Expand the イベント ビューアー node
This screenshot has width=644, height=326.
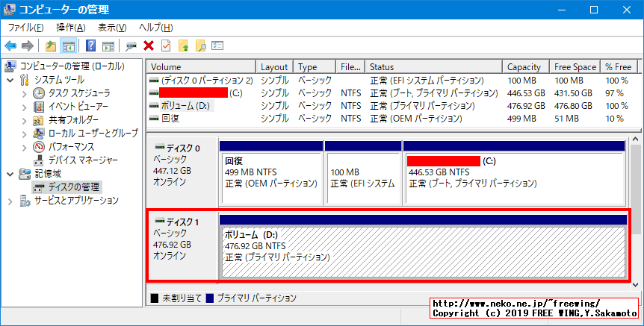pos(24,107)
